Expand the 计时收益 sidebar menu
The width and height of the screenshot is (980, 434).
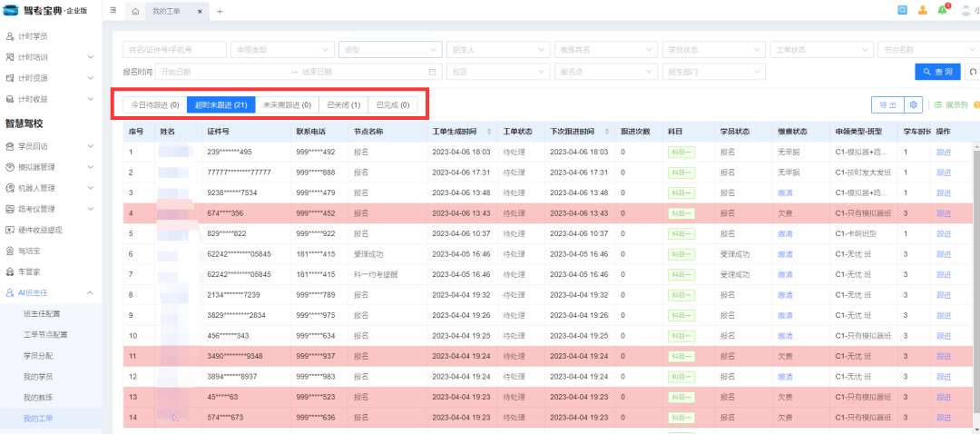click(51, 99)
